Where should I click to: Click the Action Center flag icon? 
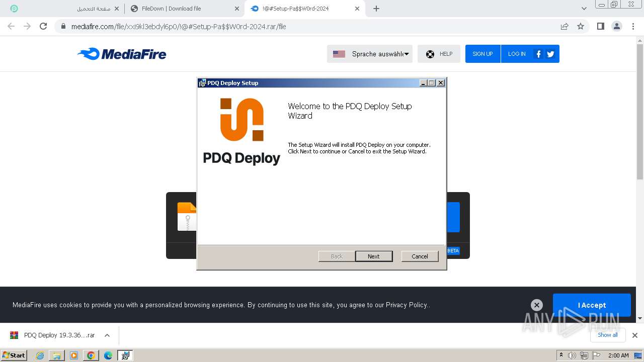(x=596, y=355)
